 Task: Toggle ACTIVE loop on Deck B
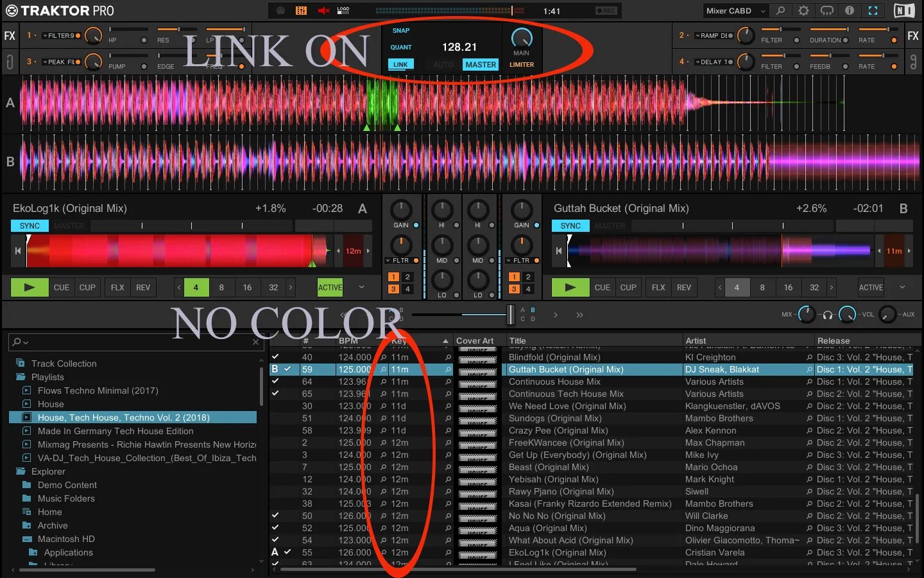click(x=871, y=287)
